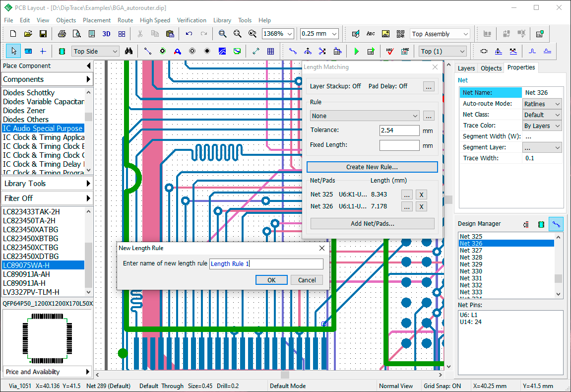The height and width of the screenshot is (392, 571).
Task: Open the Top Assembly layer dropdown
Action: pos(465,34)
